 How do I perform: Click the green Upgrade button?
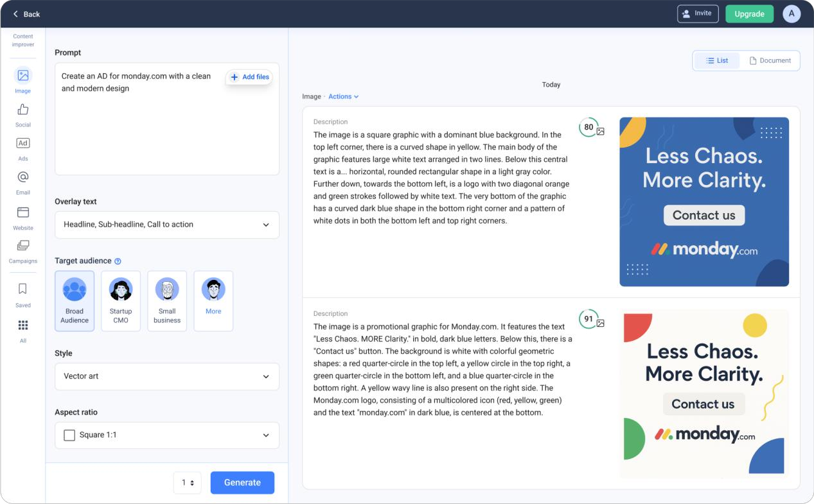coord(749,13)
